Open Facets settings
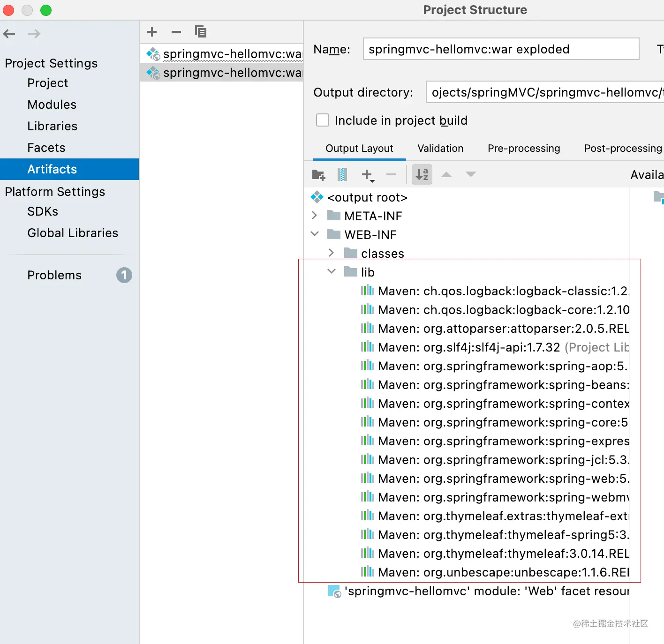Screen dimensions: 664x644 pos(46,148)
